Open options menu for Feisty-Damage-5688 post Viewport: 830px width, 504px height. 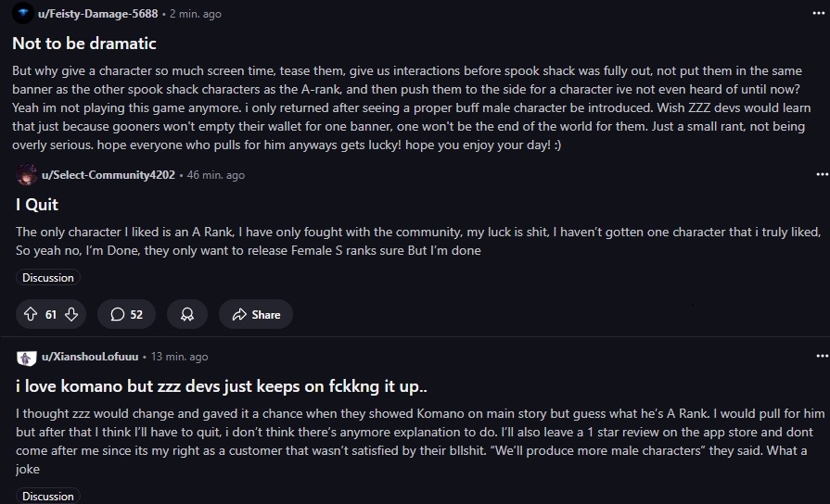(821, 15)
